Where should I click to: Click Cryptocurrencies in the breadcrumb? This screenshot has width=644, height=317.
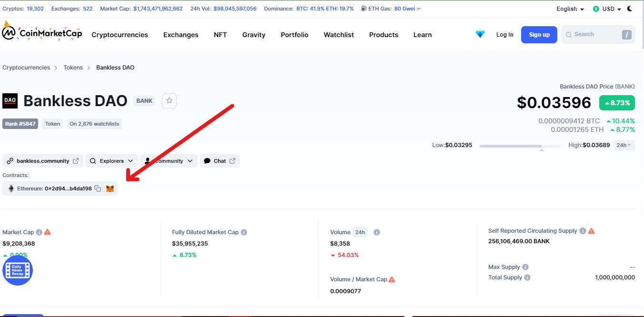26,68
